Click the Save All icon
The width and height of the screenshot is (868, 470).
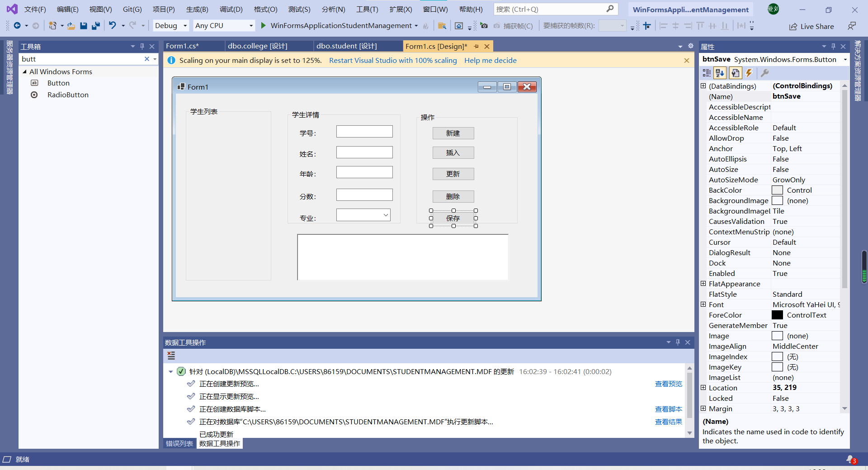point(96,26)
